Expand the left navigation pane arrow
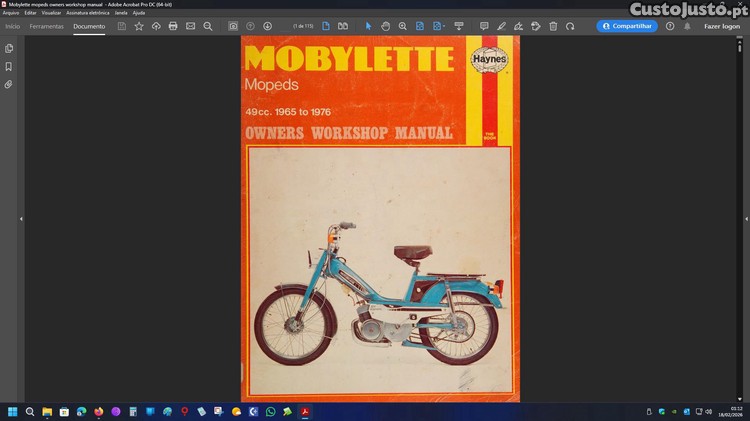 (21, 219)
